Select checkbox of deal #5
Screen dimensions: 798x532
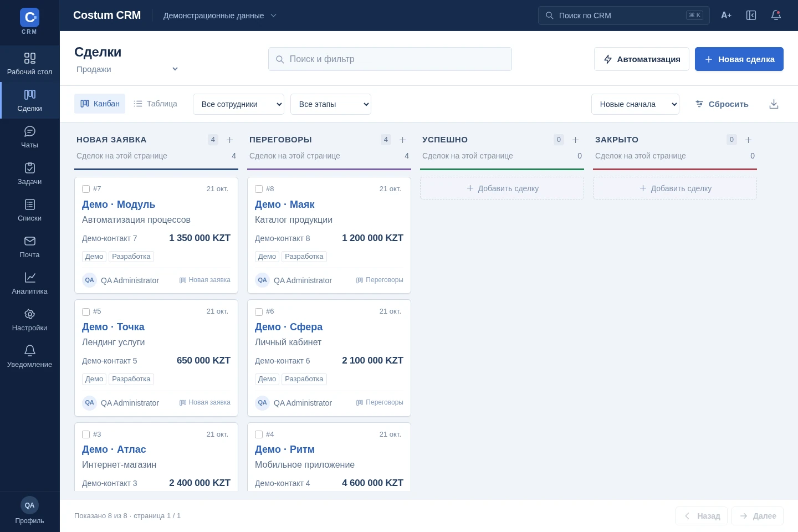[86, 311]
